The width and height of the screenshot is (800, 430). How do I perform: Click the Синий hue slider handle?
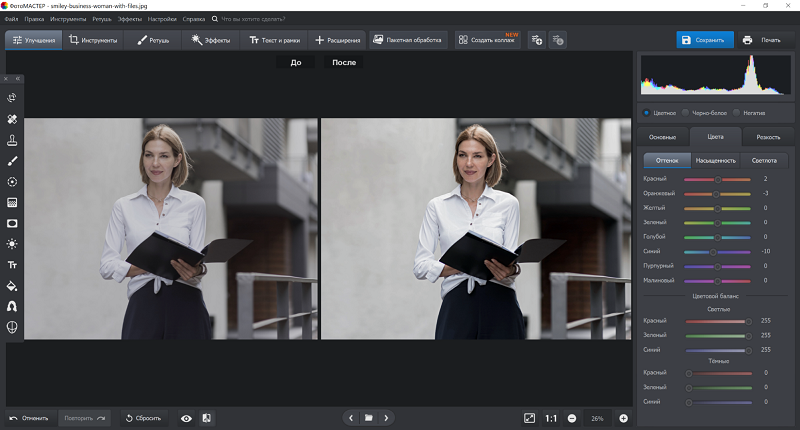point(712,252)
